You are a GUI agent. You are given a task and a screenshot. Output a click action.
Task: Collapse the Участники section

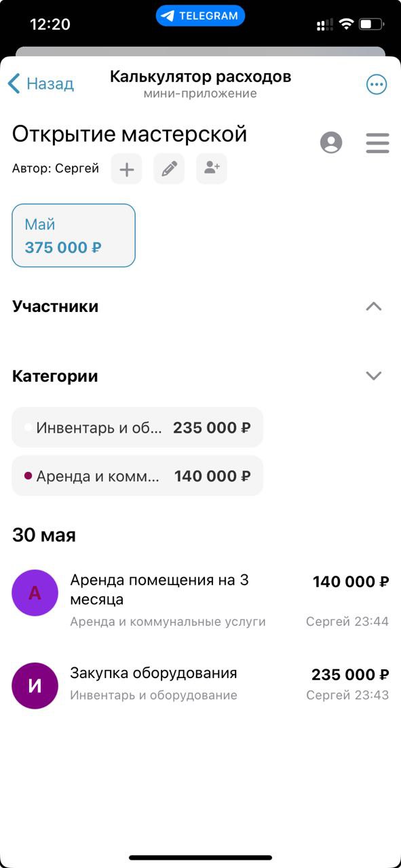point(374,307)
